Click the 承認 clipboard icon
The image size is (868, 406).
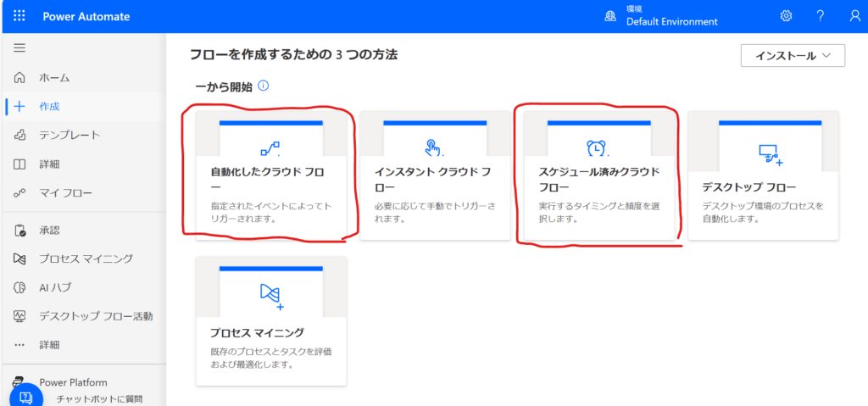point(19,230)
